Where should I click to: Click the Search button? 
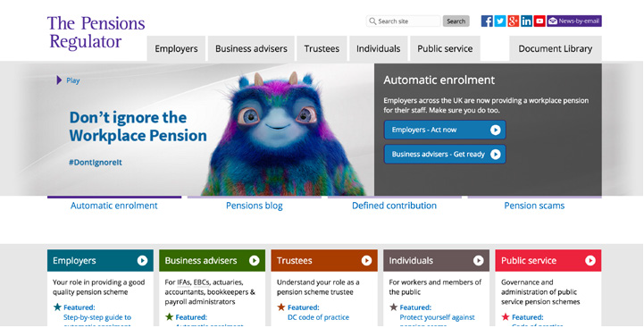(x=456, y=21)
